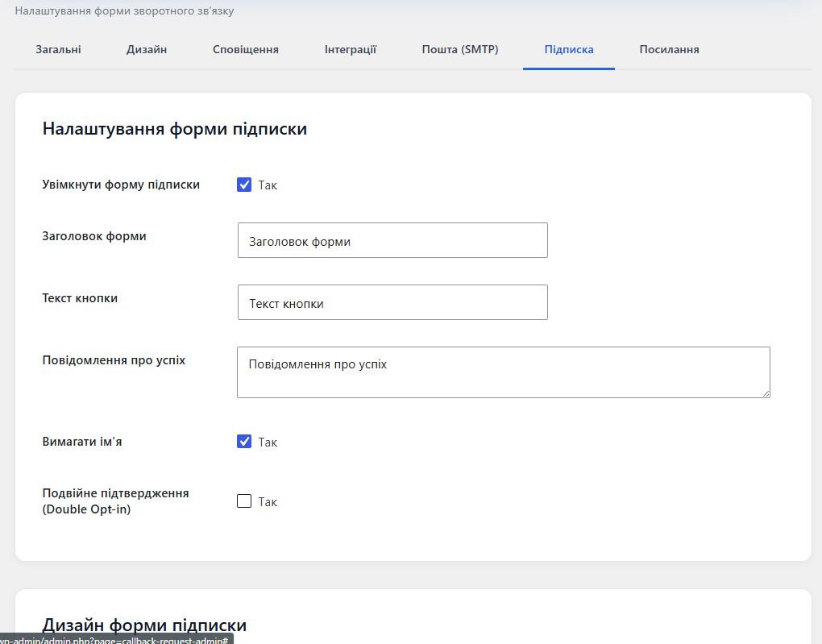Screen dimensions: 822x644
Task: Uncheck the Вимагати ім'я checkbox
Action: pos(244,442)
